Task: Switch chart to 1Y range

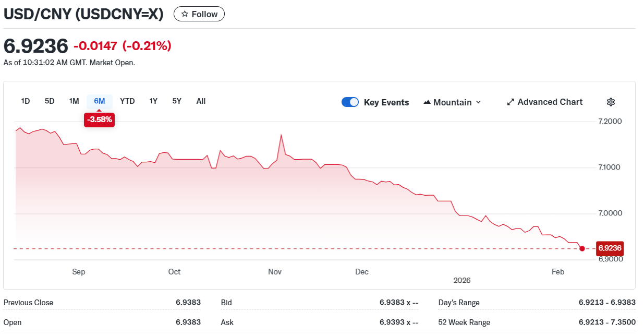Action: tap(153, 101)
